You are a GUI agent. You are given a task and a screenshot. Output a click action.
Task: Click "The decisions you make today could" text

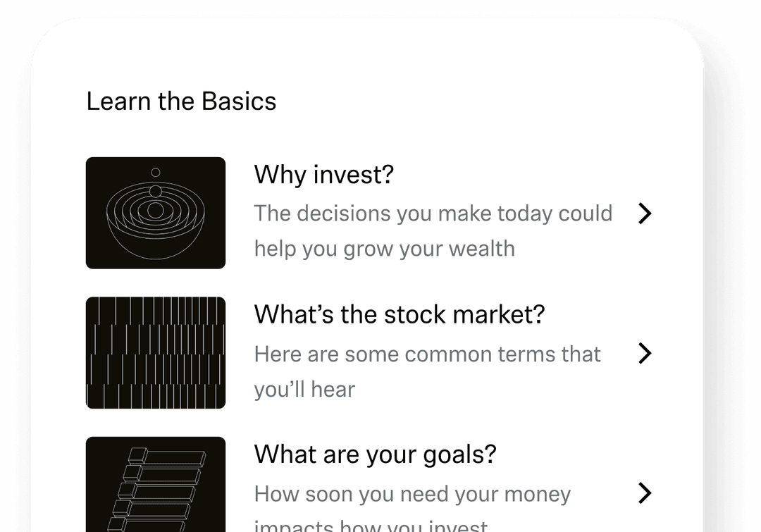coord(433,213)
